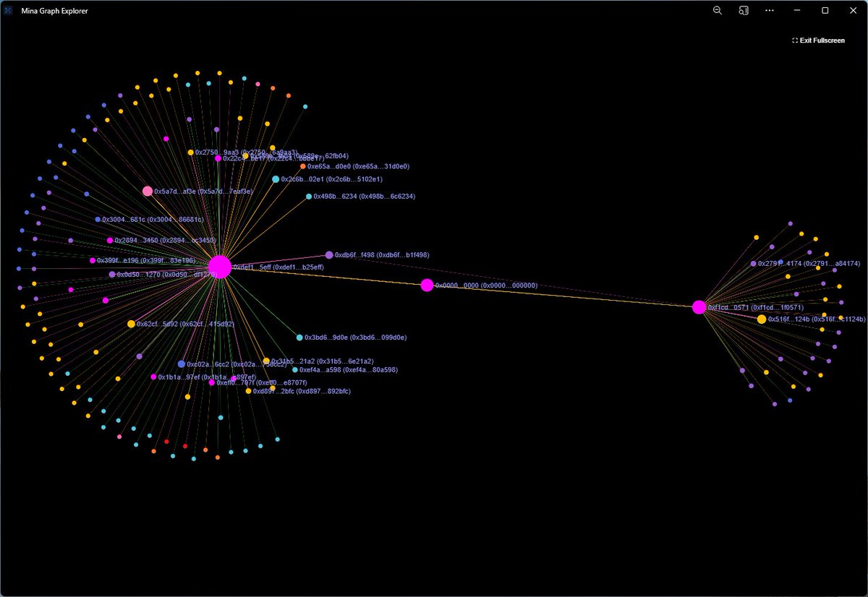Minimize the Mina Graph Explorer window
This screenshot has height=597, width=868.
point(797,11)
